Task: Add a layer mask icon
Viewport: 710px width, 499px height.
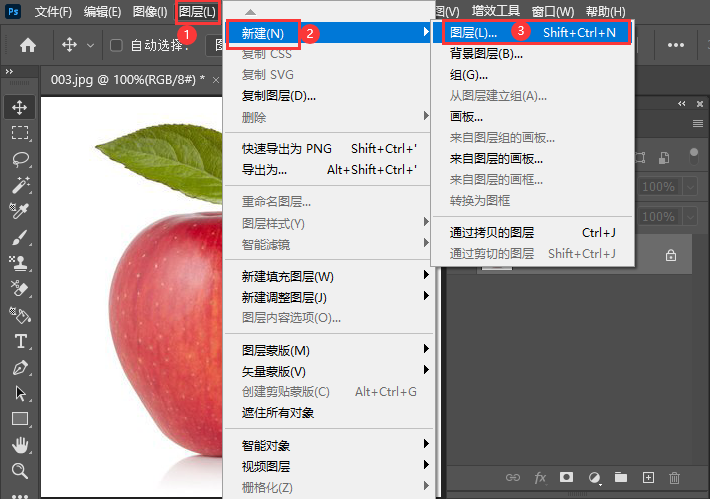Action: coord(566,477)
